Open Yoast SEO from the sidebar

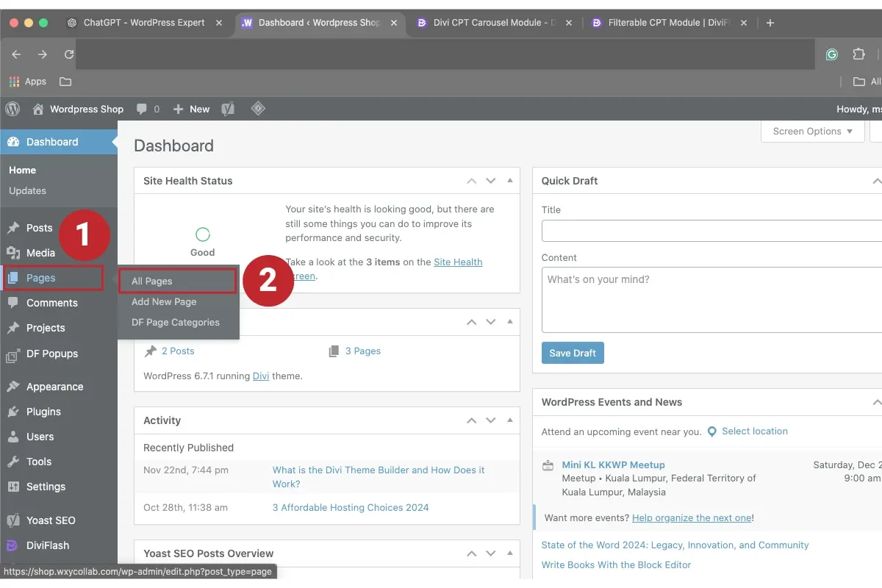51,520
